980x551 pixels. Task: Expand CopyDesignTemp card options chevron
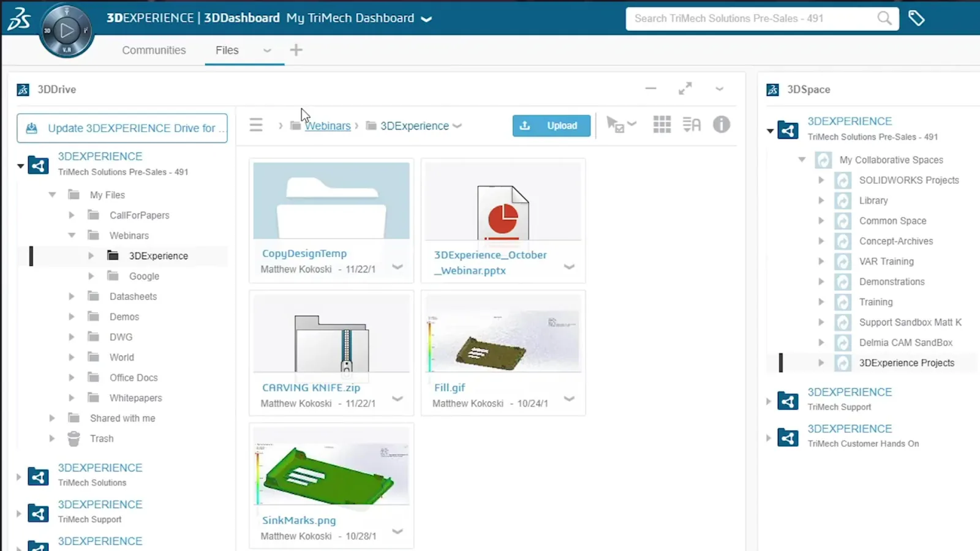398,266
